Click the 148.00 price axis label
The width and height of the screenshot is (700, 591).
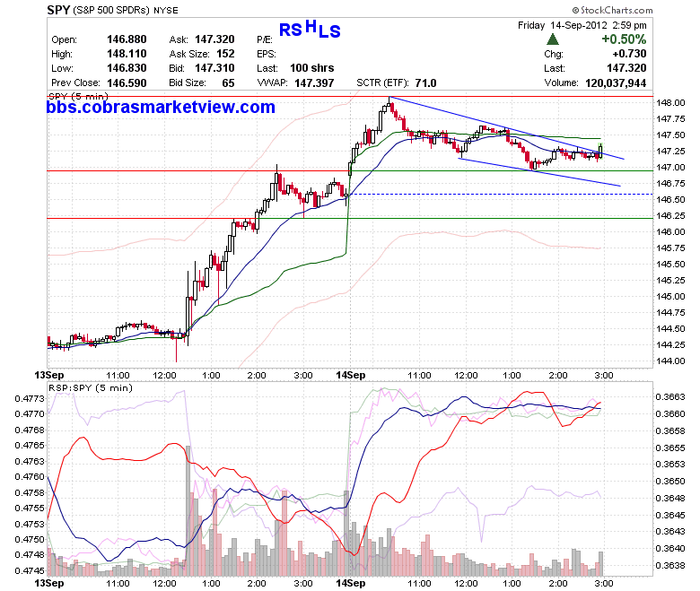click(670, 102)
